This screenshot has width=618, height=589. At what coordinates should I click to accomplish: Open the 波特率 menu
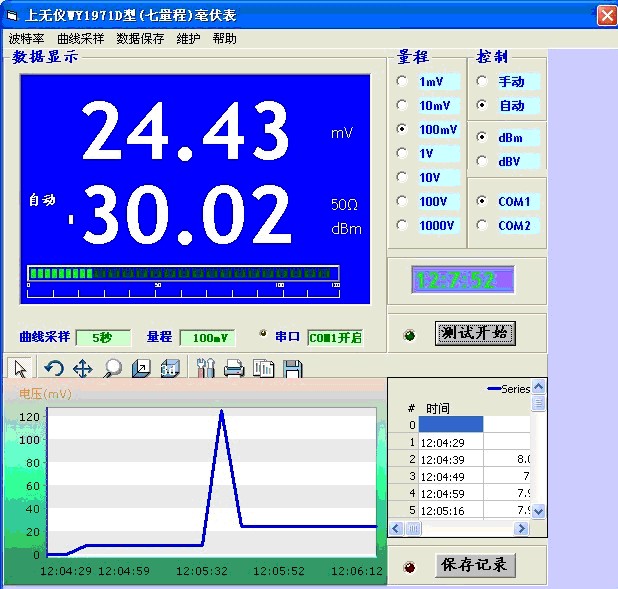[27, 38]
